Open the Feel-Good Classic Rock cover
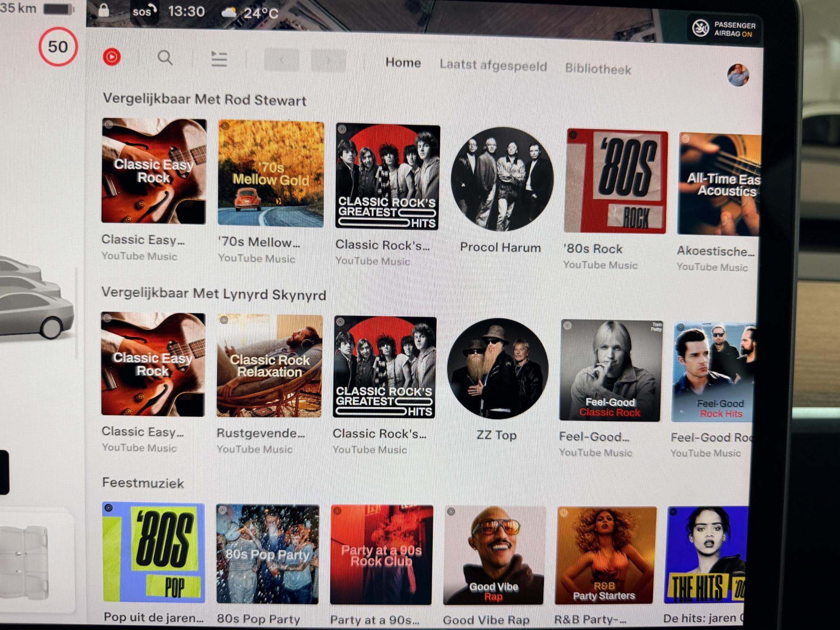The image size is (840, 630). pyautogui.click(x=611, y=370)
